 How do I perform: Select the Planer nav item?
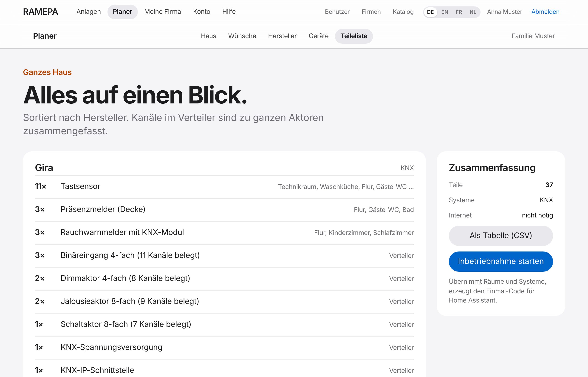123,12
